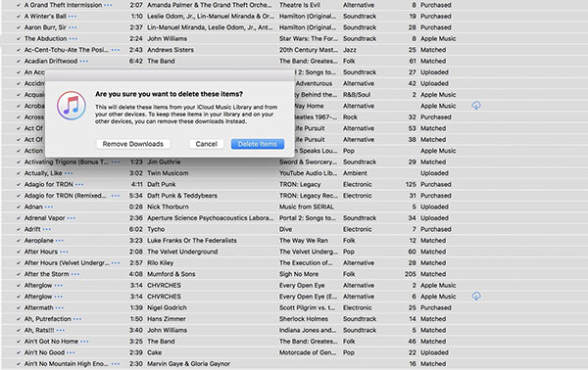Viewport: 588px width, 370px height.
Task: Click cloud download icon for Afterglow (E...
Action: tap(476, 296)
